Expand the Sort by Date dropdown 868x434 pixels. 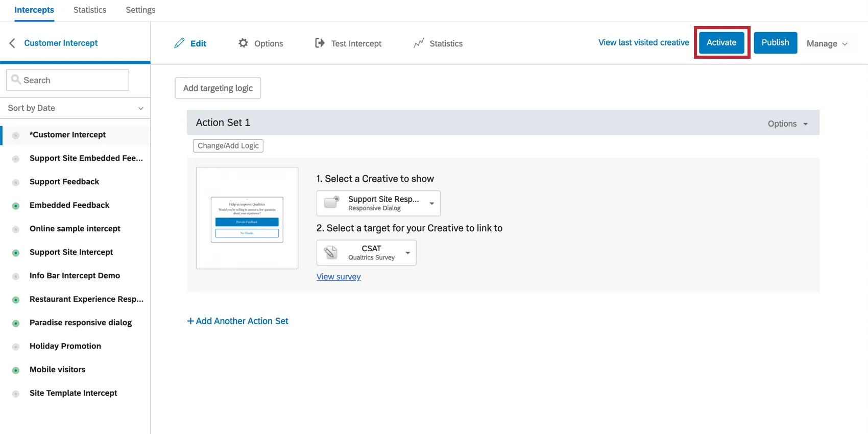point(75,108)
